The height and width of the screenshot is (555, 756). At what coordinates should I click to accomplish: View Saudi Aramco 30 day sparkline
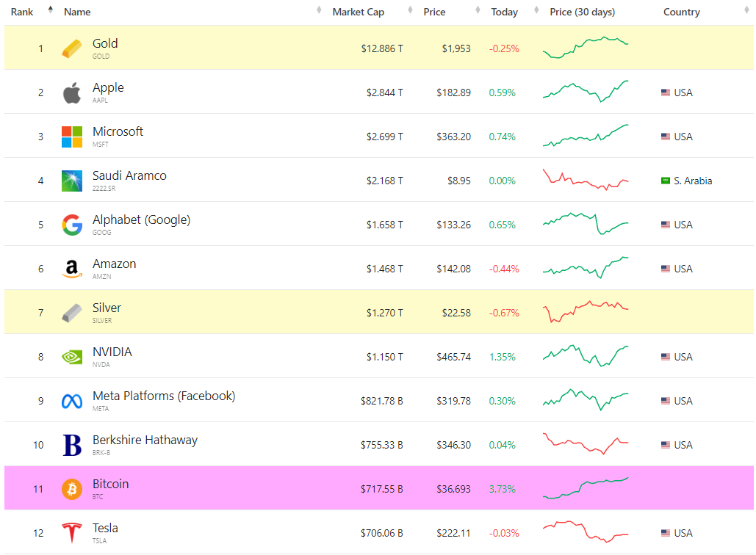tap(586, 181)
